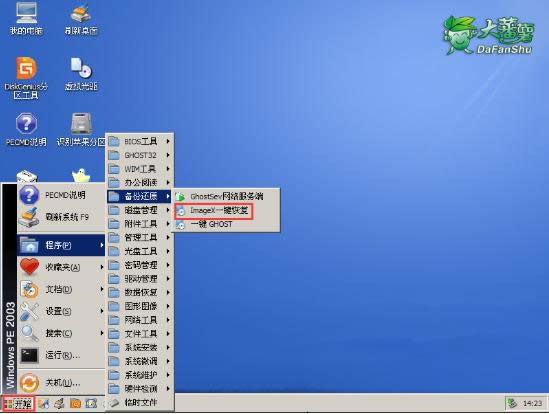Click the 刷新系统 F9 start menu entry
This screenshot has height=414, width=549.
point(61,217)
